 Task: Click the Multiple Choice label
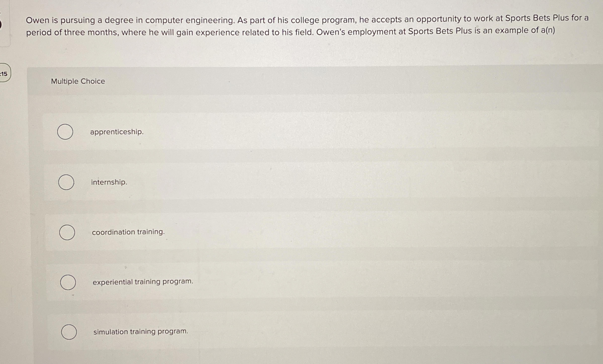(x=77, y=81)
